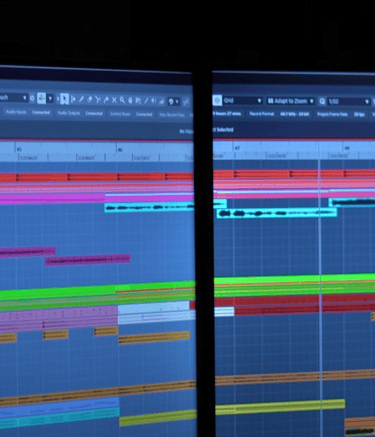Image resolution: width=375 pixels, height=437 pixels.
Task: Select the Draw pencil tool
Action: tap(81, 99)
